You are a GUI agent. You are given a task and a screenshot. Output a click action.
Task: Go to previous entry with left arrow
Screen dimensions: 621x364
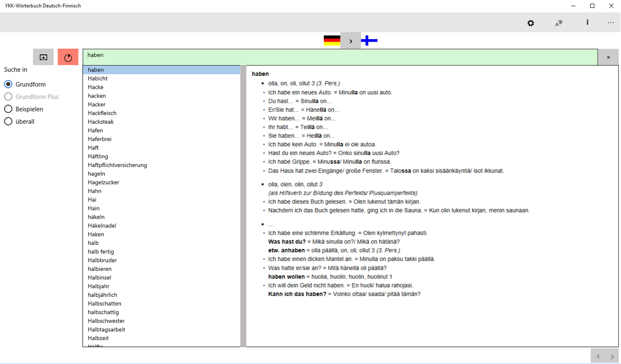pos(598,356)
